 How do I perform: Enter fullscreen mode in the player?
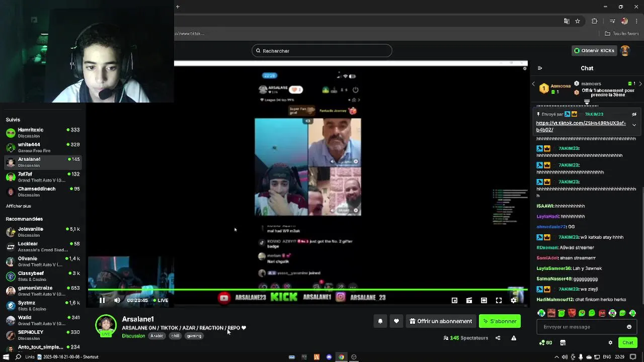coord(499,300)
